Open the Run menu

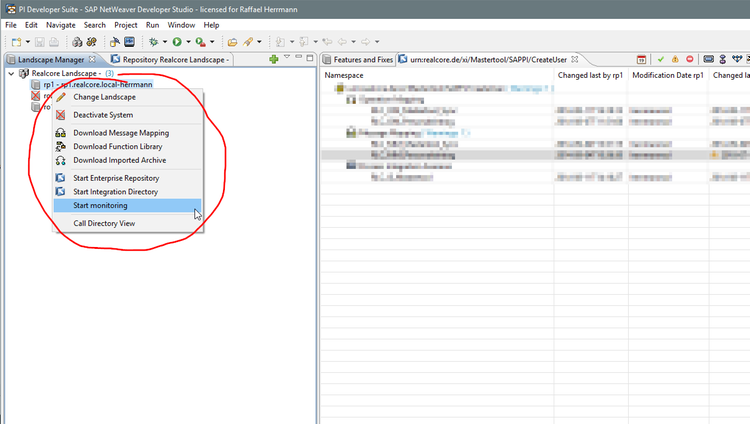tap(153, 25)
